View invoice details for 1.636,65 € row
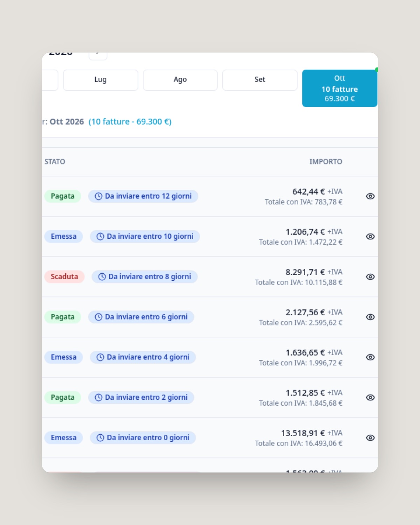The width and height of the screenshot is (420, 525). pos(370,357)
